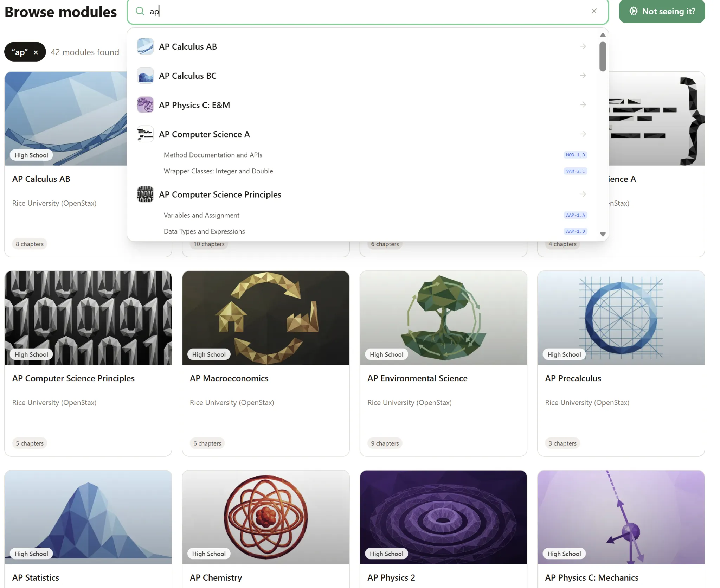This screenshot has height=588, width=720.
Task: Select the AP Calculus AB icon in suggestions
Action: 145,46
